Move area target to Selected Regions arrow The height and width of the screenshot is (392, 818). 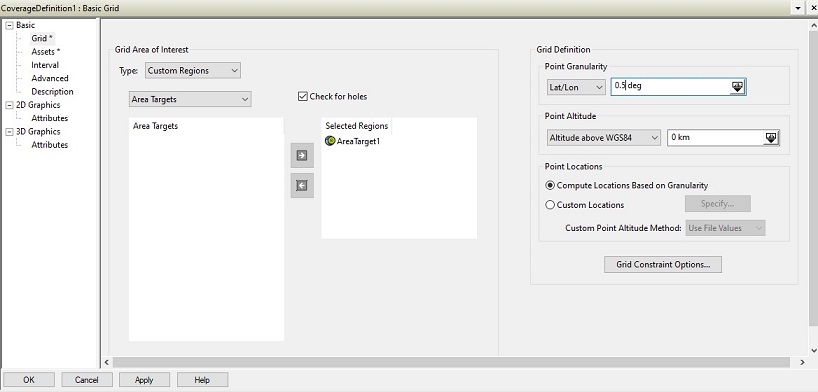(x=302, y=156)
